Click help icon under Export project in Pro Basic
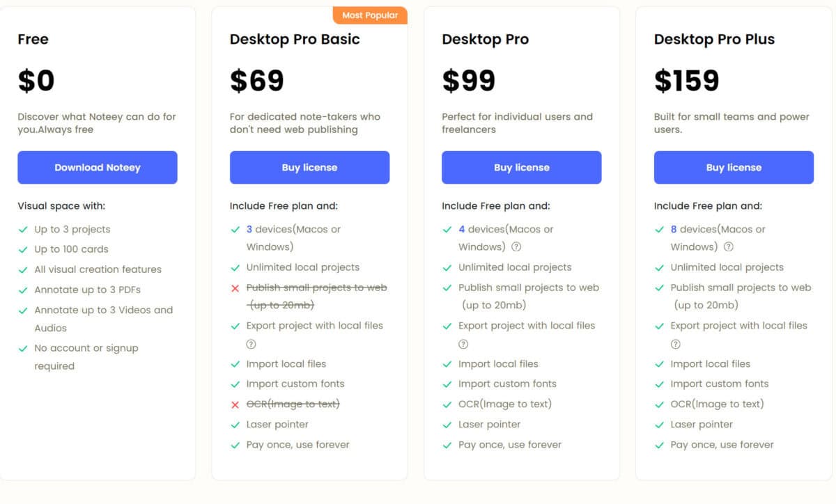Screen dimensions: 836x504 [251, 344]
